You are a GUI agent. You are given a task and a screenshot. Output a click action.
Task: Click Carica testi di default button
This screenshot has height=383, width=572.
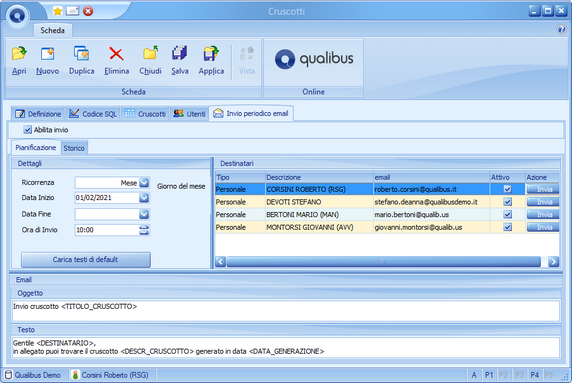(86, 259)
